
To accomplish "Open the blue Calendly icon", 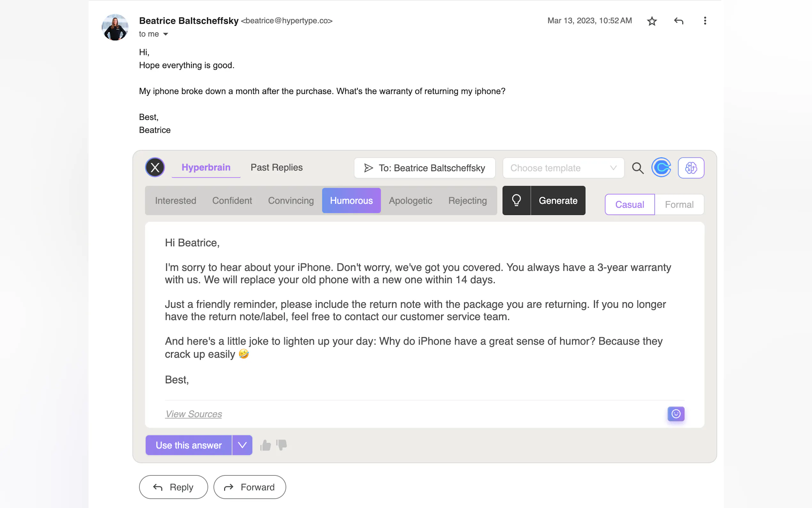I will coord(661,167).
